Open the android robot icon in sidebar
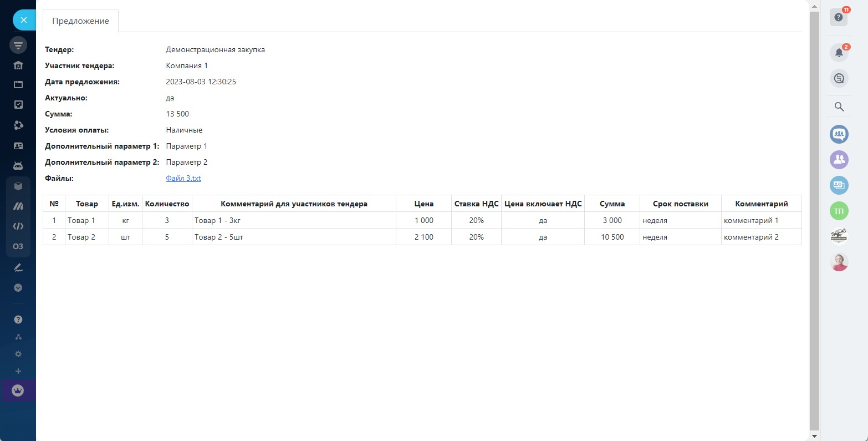 click(x=18, y=165)
